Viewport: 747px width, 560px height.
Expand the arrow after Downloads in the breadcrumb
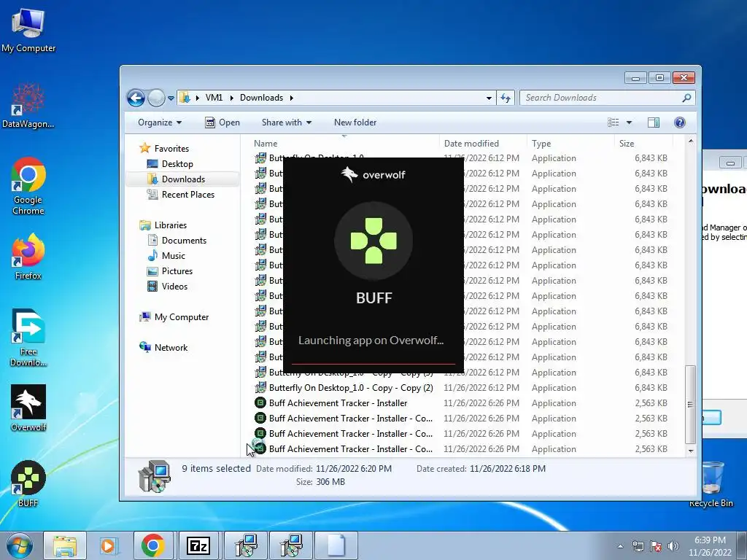[x=291, y=98]
